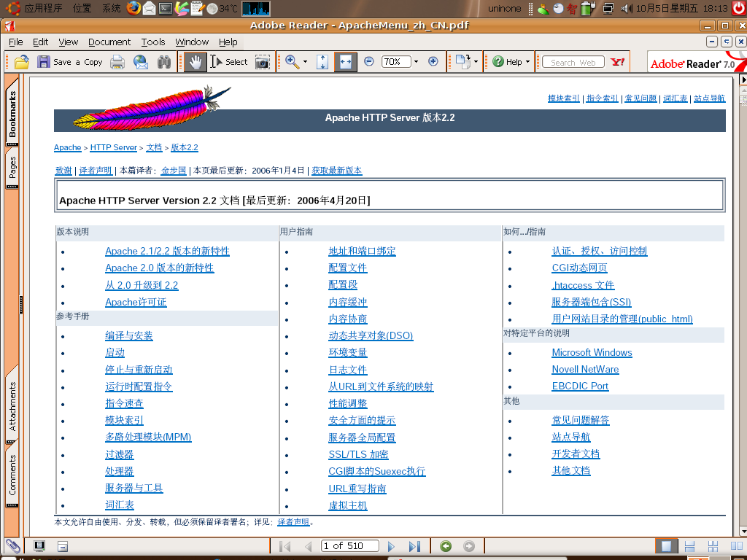The image size is (747, 560).
Task: Click the full screen monitor icon in status bar
Action: 39,546
